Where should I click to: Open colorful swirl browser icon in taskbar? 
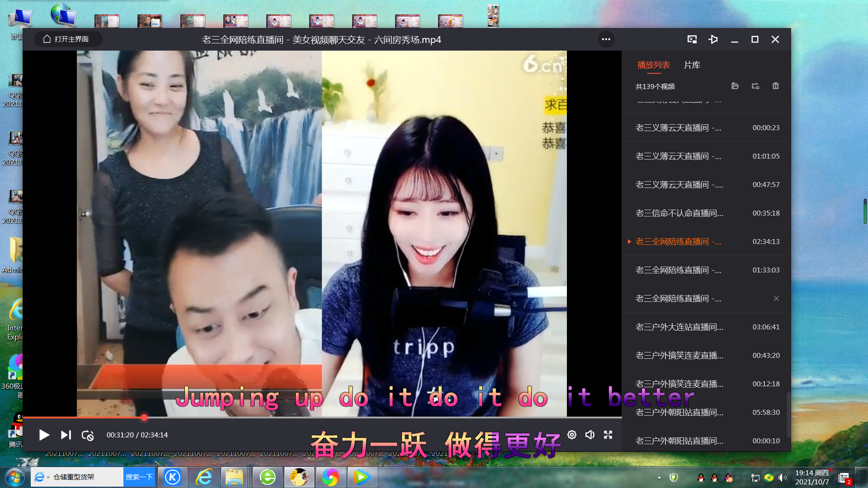(330, 477)
